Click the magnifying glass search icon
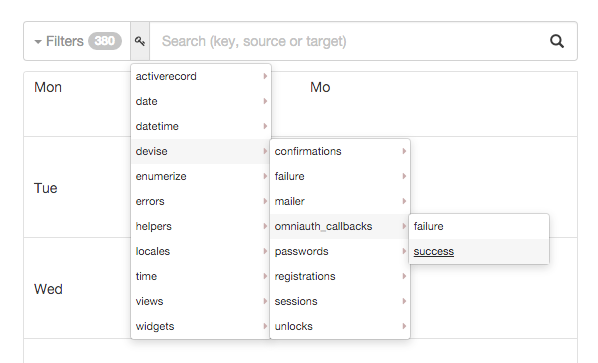This screenshot has width=598, height=363. pyautogui.click(x=557, y=41)
